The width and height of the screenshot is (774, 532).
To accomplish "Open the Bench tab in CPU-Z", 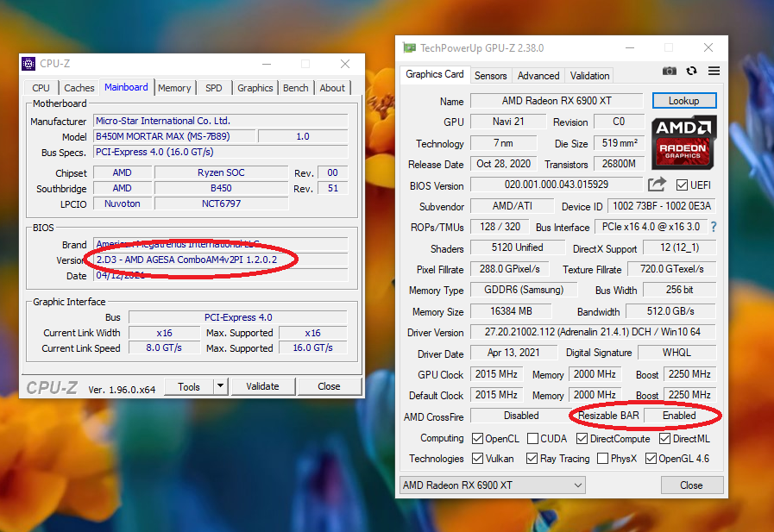I will coord(296,88).
